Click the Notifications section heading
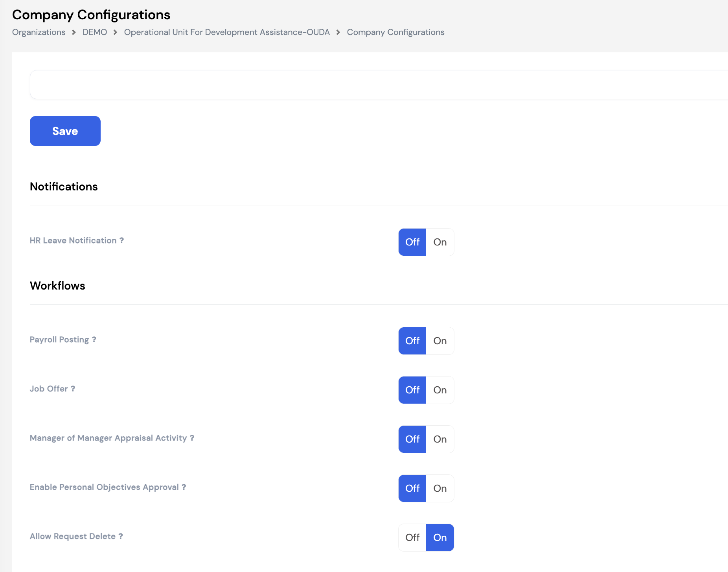 (64, 186)
